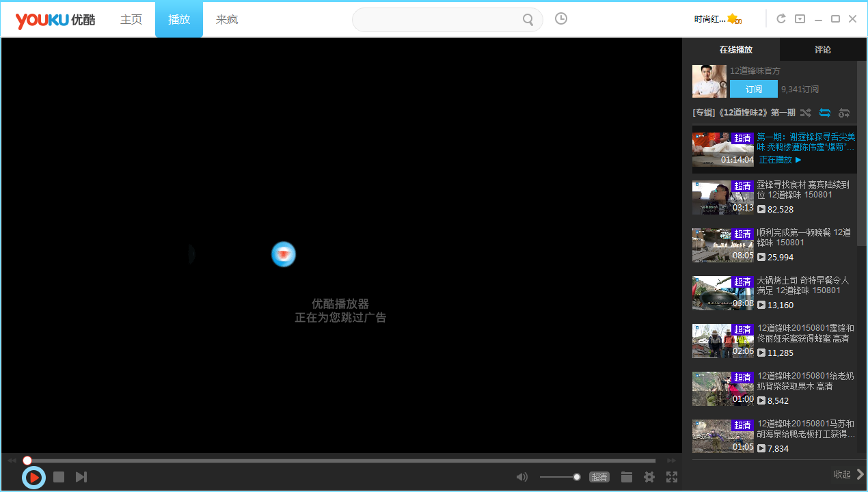
Task: Open viewing history with the clock icon
Action: (x=560, y=18)
